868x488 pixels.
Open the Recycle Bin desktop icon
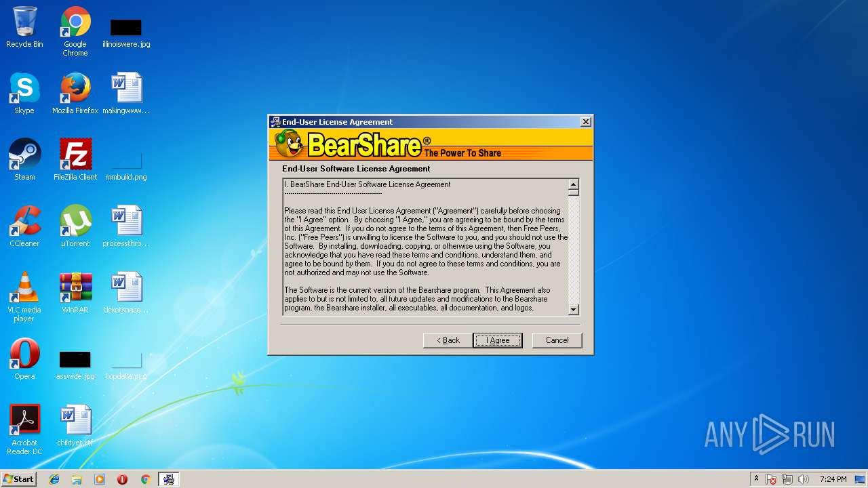(24, 27)
